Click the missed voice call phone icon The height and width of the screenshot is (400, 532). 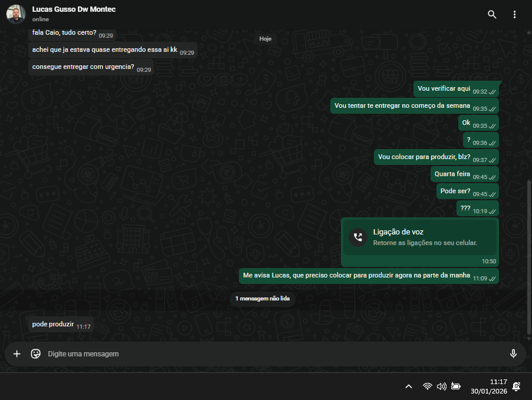tap(357, 237)
